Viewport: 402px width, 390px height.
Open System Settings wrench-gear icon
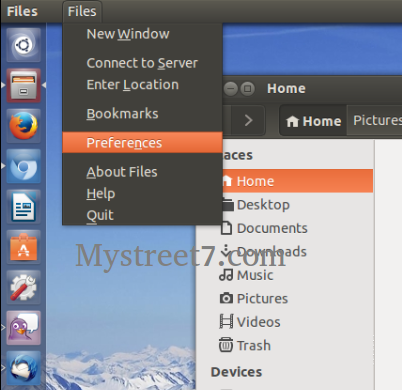click(23, 287)
